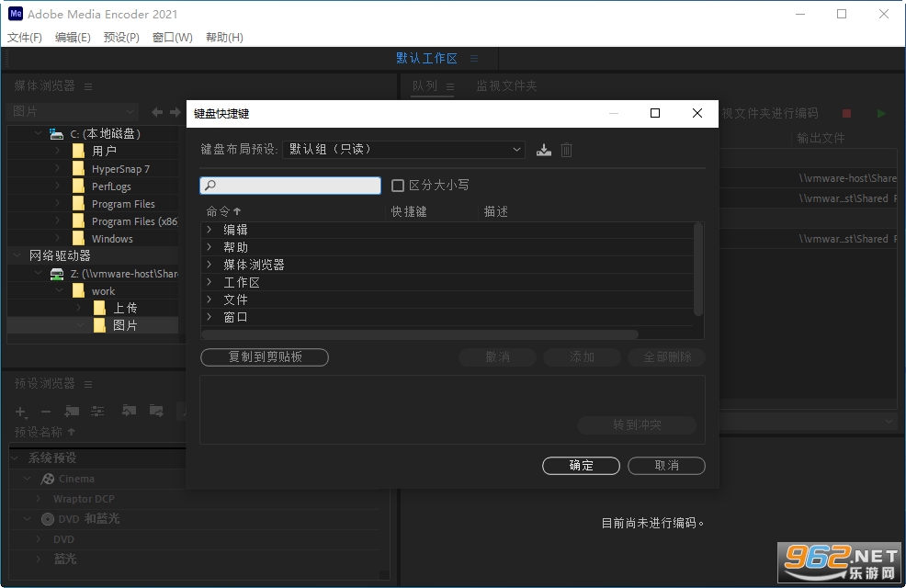This screenshot has width=906, height=588.
Task: Enable the match case checkbox
Action: [x=398, y=186]
